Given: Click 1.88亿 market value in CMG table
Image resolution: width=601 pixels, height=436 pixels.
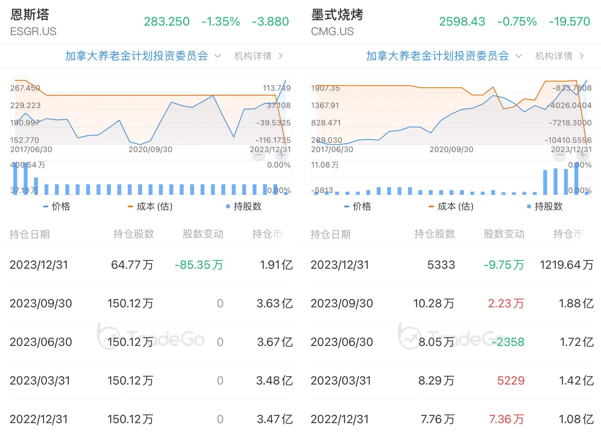Looking at the screenshot, I should pyautogui.click(x=576, y=303).
